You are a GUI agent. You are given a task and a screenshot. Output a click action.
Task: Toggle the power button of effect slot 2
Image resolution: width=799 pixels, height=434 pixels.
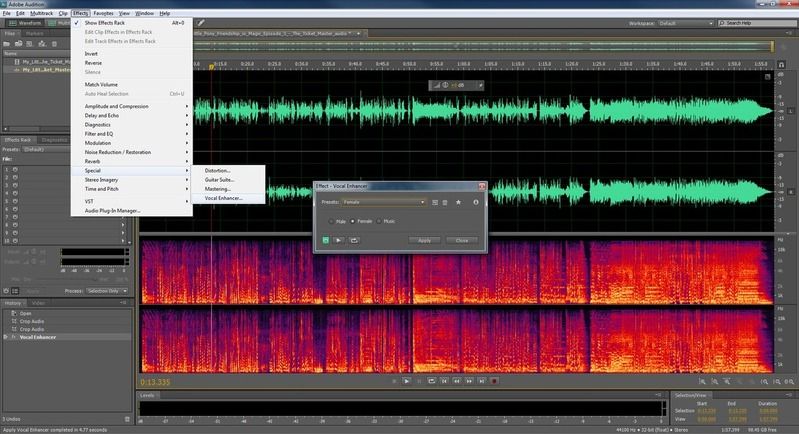pos(15,178)
